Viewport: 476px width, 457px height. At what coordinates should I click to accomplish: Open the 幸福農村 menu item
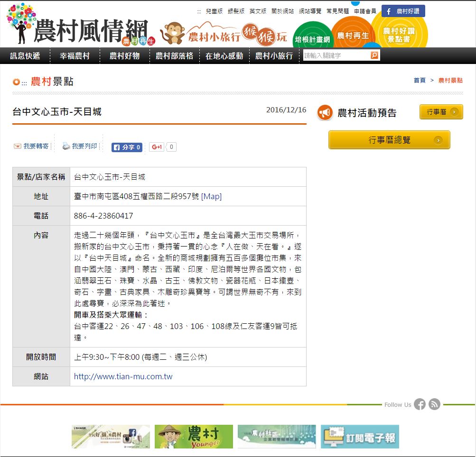click(x=75, y=56)
